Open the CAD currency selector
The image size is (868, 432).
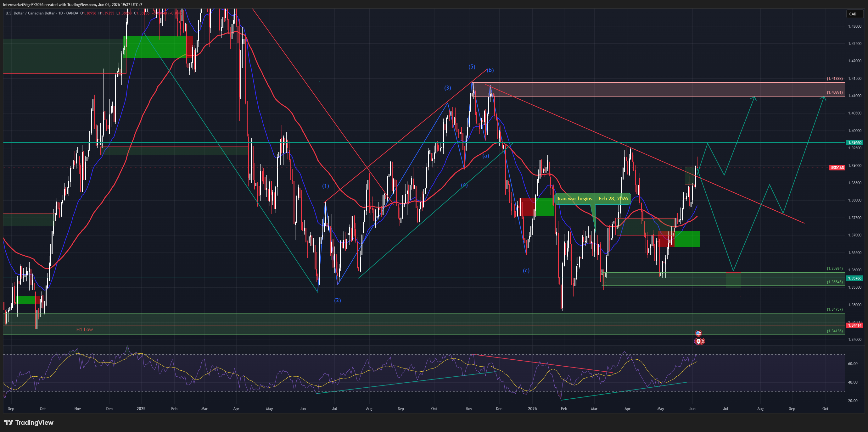pos(854,14)
